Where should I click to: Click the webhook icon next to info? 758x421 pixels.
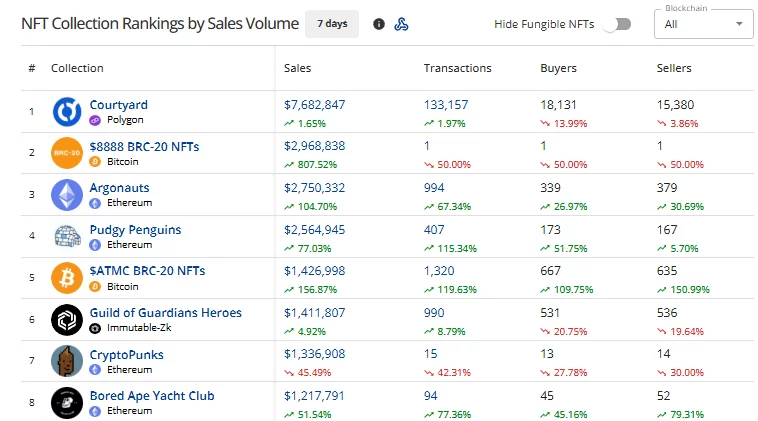click(401, 24)
